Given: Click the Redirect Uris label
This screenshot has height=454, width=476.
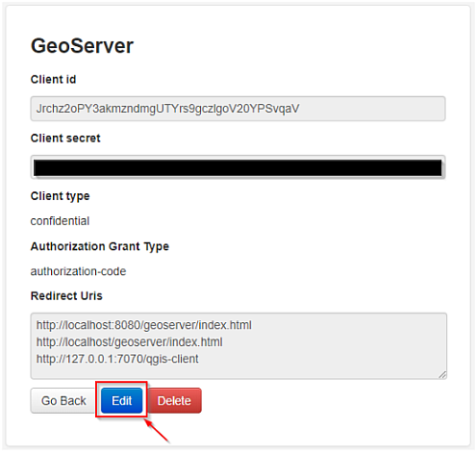Looking at the screenshot, I should tap(66, 295).
